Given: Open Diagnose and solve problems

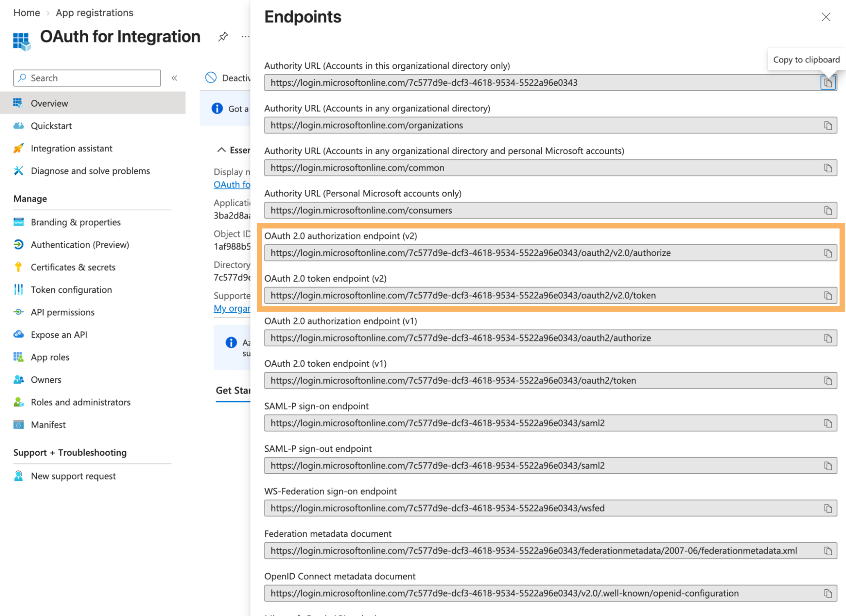Looking at the screenshot, I should tap(90, 170).
